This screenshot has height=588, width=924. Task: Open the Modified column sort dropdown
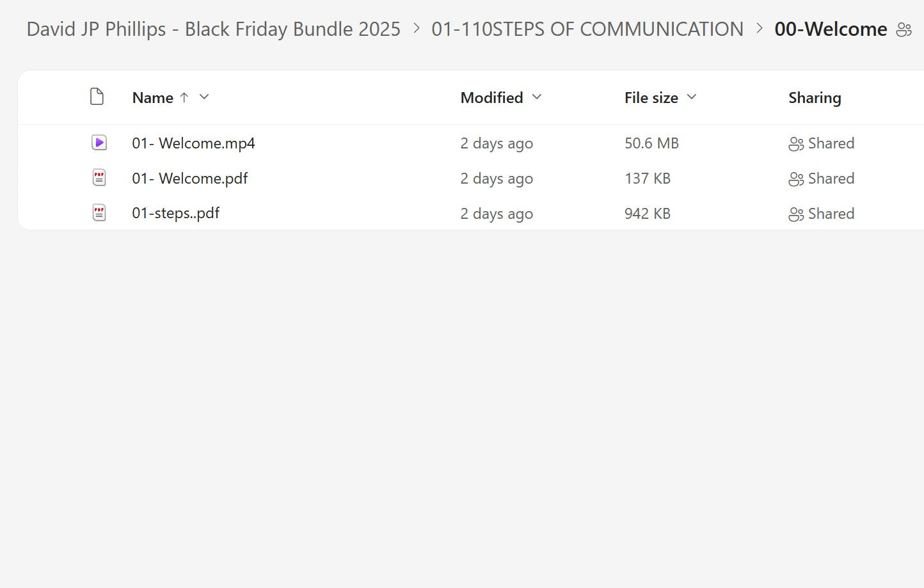(536, 97)
